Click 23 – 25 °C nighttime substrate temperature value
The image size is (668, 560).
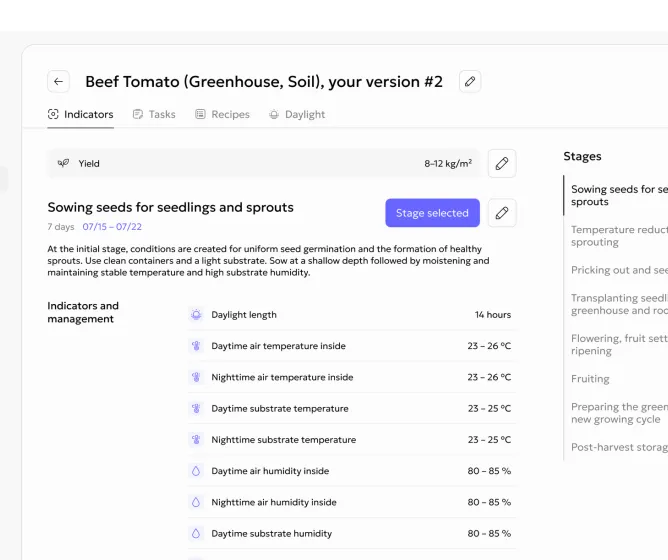point(489,439)
